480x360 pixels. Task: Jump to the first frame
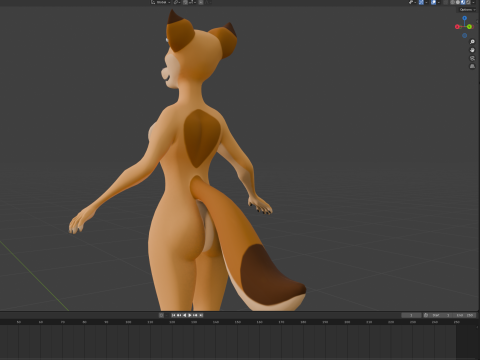click(x=174, y=315)
